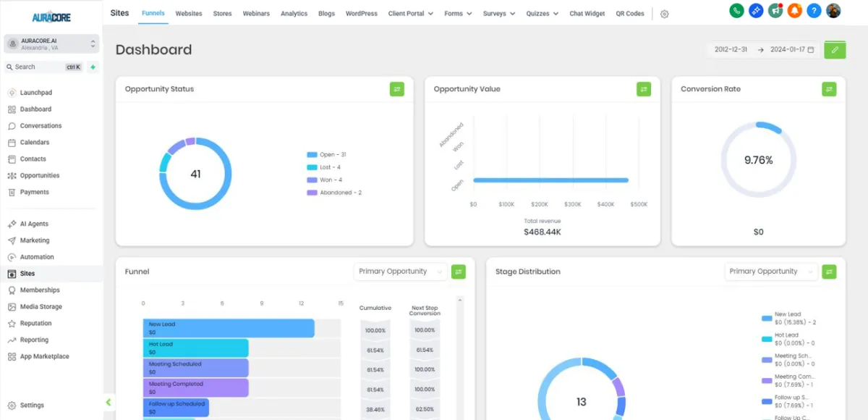Toggle Opportunity Value chart view switch
Image resolution: width=868 pixels, height=420 pixels.
(x=644, y=89)
